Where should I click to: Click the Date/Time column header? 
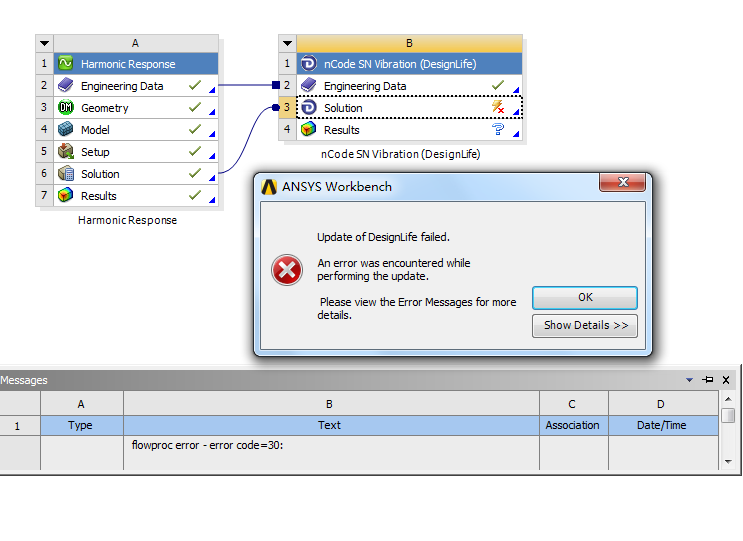click(663, 425)
